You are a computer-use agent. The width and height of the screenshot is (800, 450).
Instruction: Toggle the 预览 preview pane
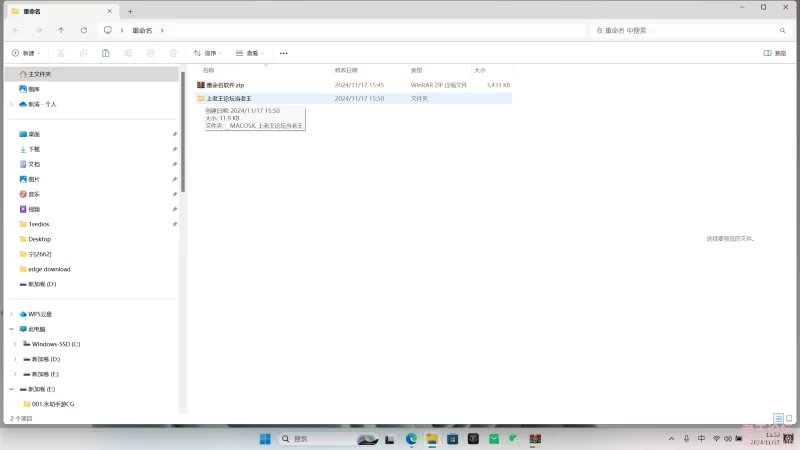[x=773, y=53]
